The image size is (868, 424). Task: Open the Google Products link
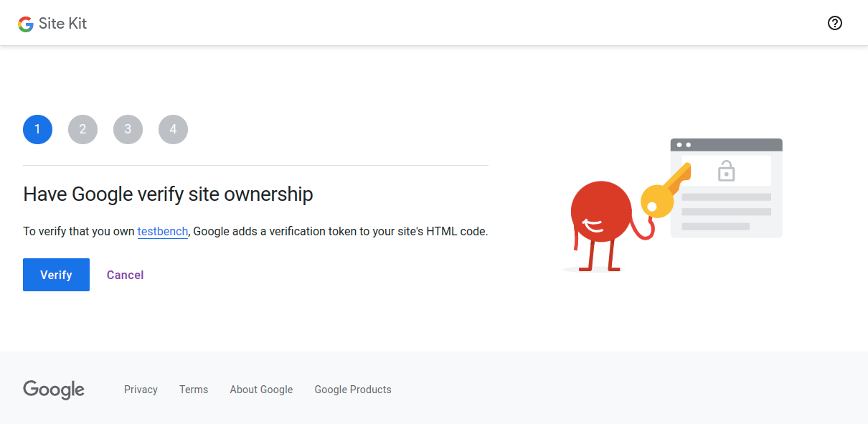[352, 390]
